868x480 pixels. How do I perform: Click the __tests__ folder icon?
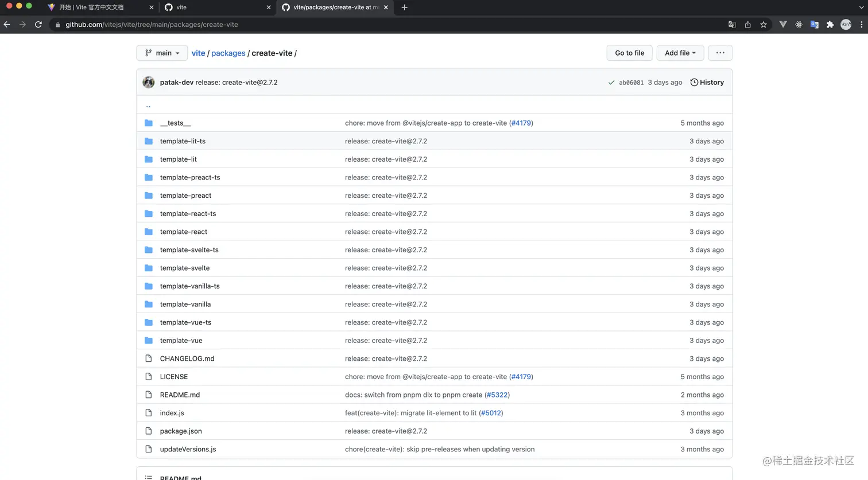149,123
